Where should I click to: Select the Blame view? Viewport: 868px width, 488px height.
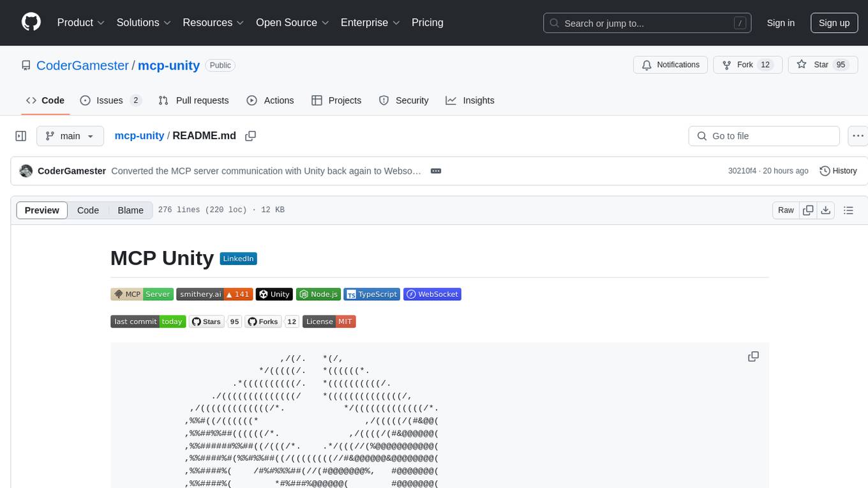(130, 210)
